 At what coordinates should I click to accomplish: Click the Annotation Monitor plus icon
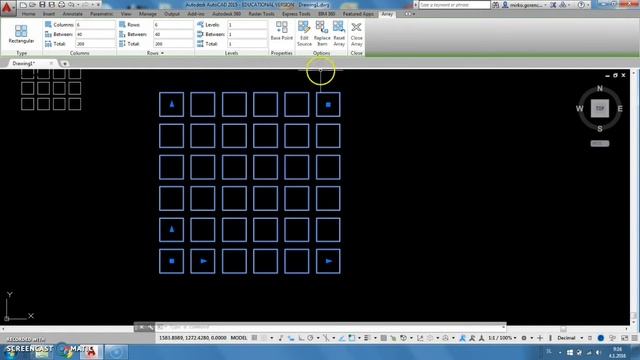(x=540, y=338)
